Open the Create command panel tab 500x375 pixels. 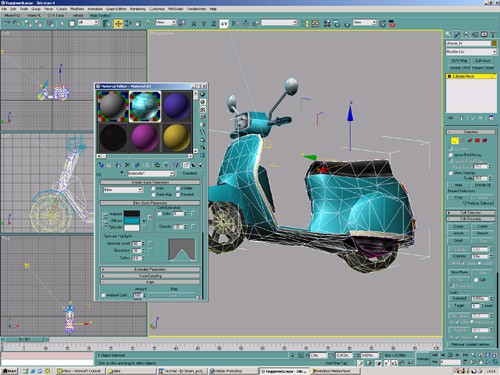click(x=448, y=34)
